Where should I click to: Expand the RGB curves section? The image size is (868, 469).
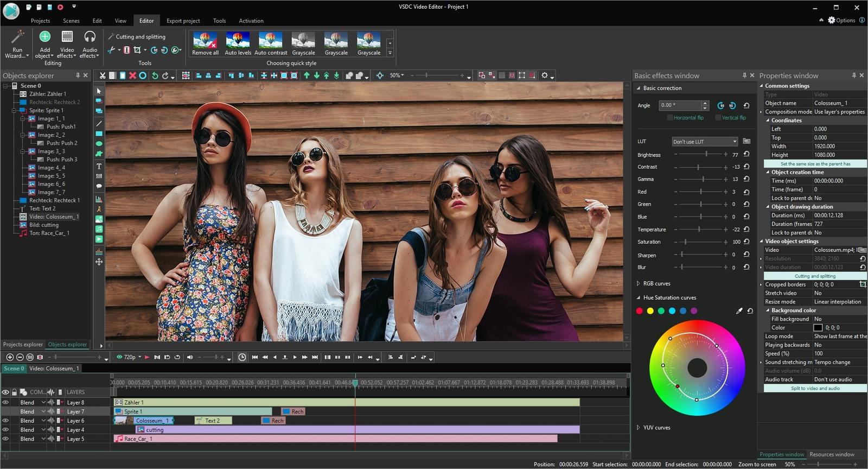pos(639,283)
